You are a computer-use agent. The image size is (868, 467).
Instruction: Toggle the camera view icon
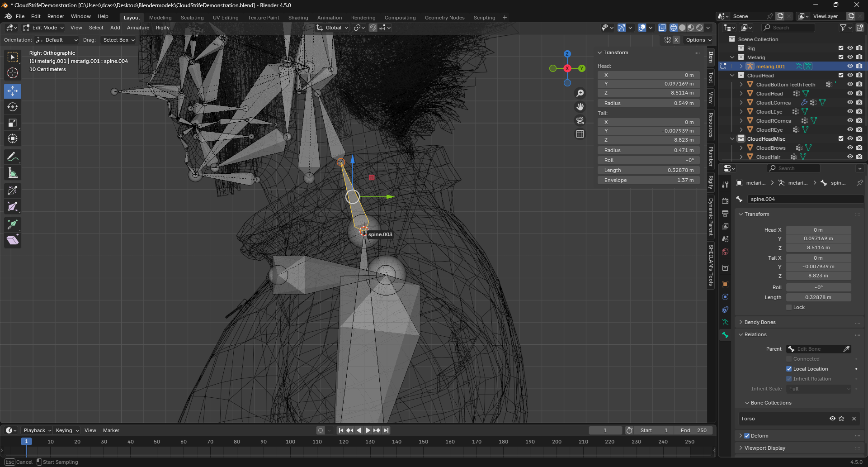click(x=580, y=120)
